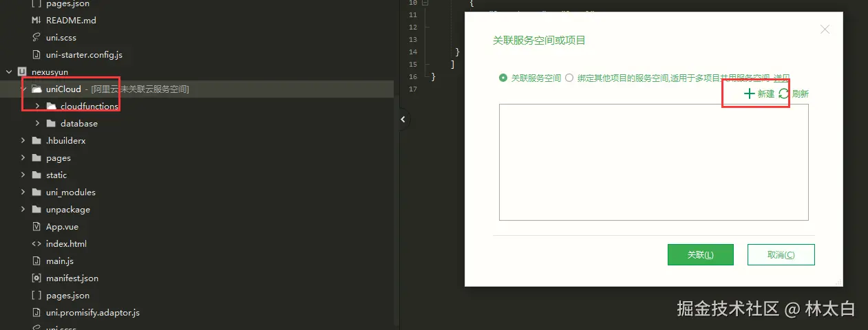Expand the static folder arrow
Screen dimensions: 868x330
click(23, 175)
